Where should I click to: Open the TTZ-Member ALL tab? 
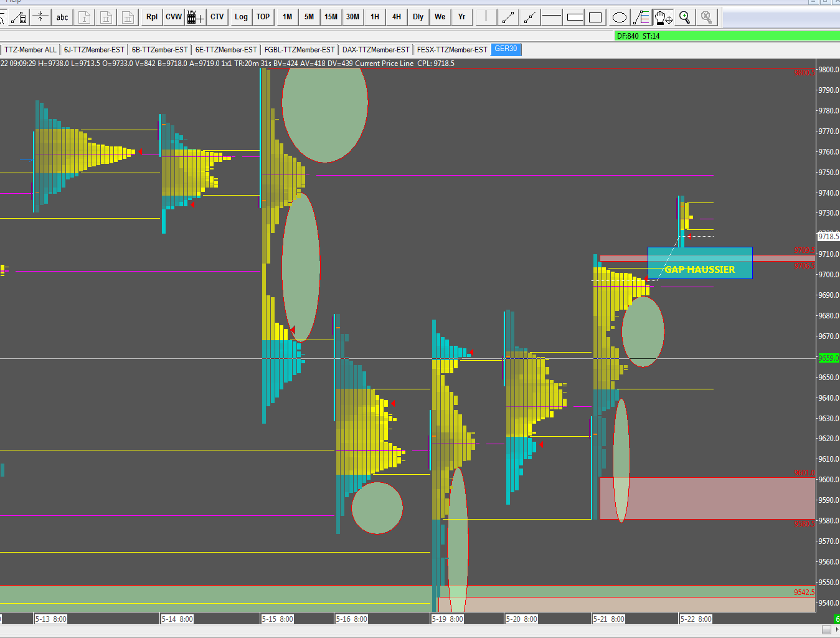point(31,50)
